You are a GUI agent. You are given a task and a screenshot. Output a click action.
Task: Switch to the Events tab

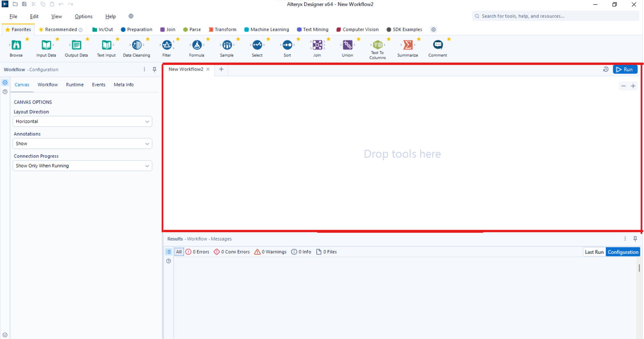point(99,85)
